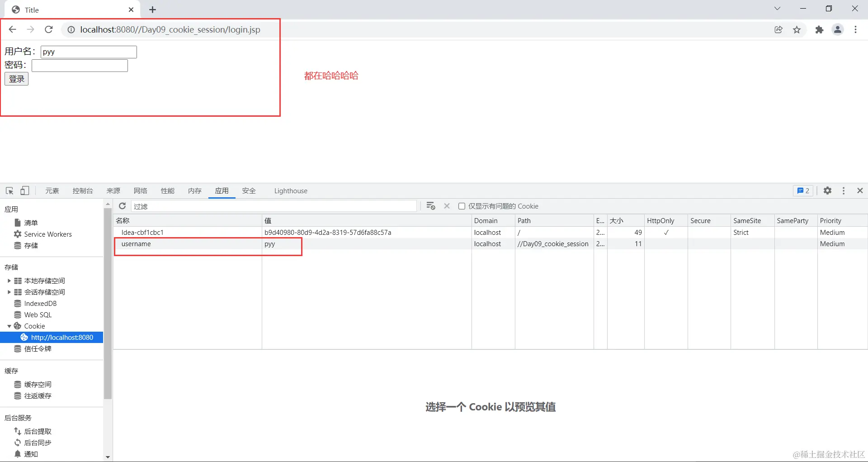Close the Title tab
Screen dimensions: 868x462
point(131,10)
